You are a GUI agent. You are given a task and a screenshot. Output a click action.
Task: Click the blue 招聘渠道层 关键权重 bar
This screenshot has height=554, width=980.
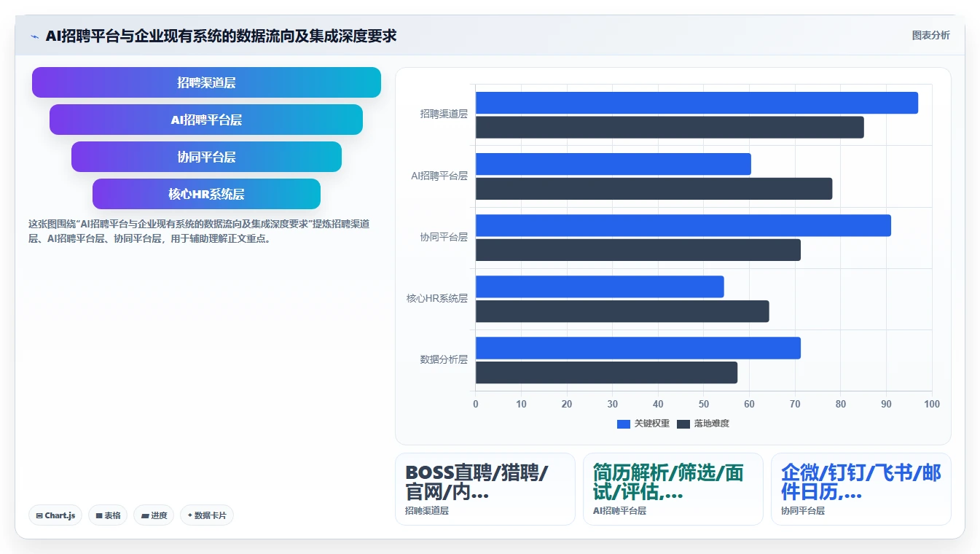click(697, 103)
